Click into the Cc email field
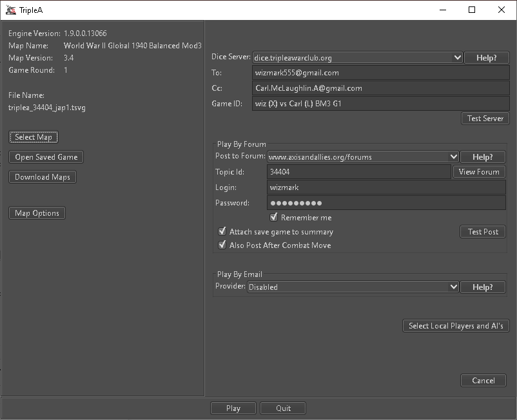517x420 pixels. click(381, 88)
